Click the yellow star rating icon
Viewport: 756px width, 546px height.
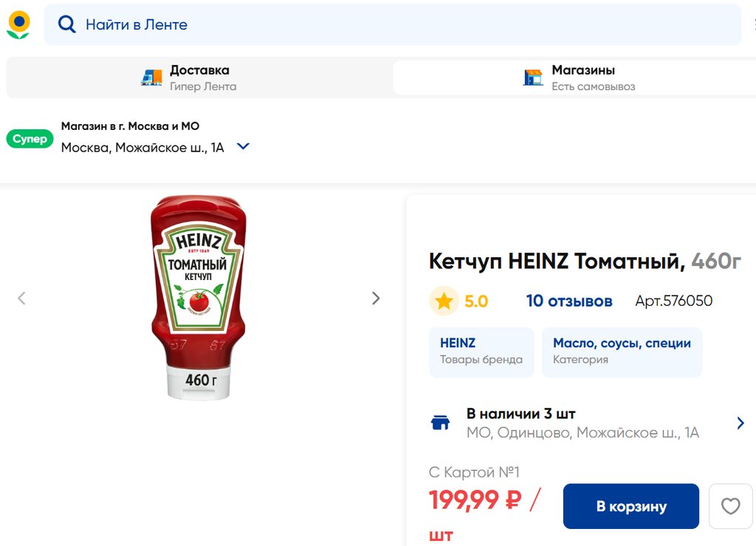click(444, 301)
